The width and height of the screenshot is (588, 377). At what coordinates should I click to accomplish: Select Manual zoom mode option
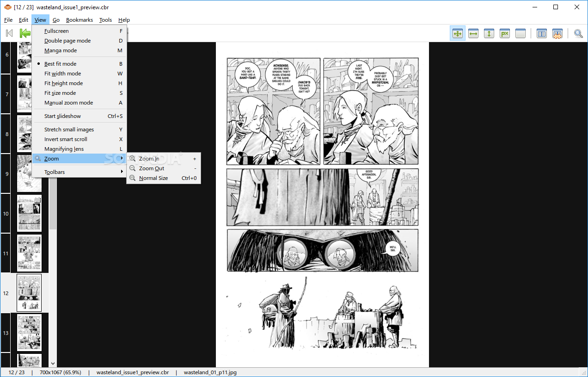[x=79, y=103]
